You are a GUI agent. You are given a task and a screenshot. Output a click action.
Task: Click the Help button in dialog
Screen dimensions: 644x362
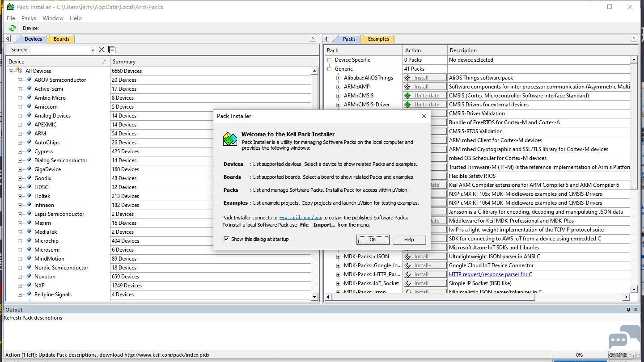pyautogui.click(x=409, y=240)
